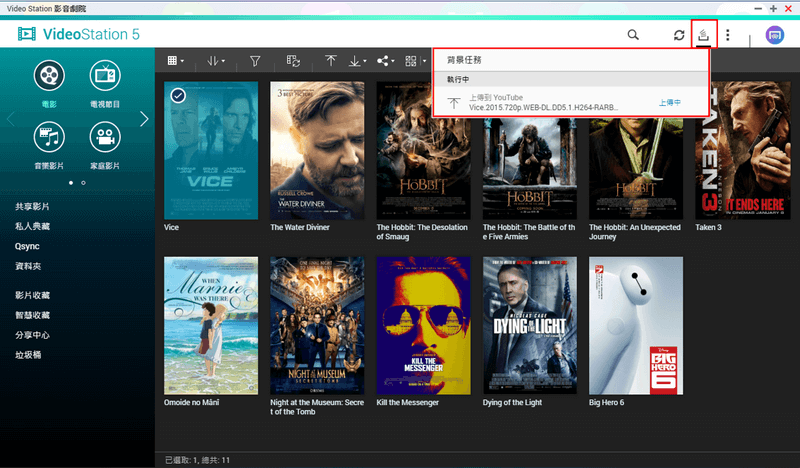Select the Taken 3 poster
The height and width of the screenshot is (468, 800).
[742, 151]
